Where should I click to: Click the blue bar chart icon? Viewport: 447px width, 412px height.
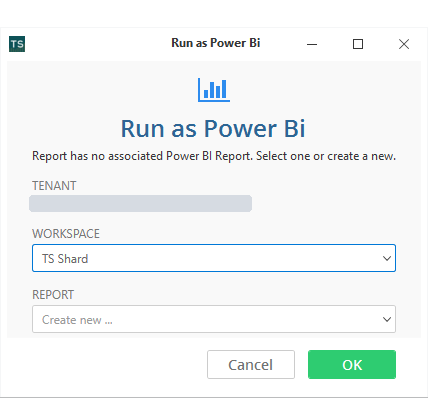[x=214, y=90]
